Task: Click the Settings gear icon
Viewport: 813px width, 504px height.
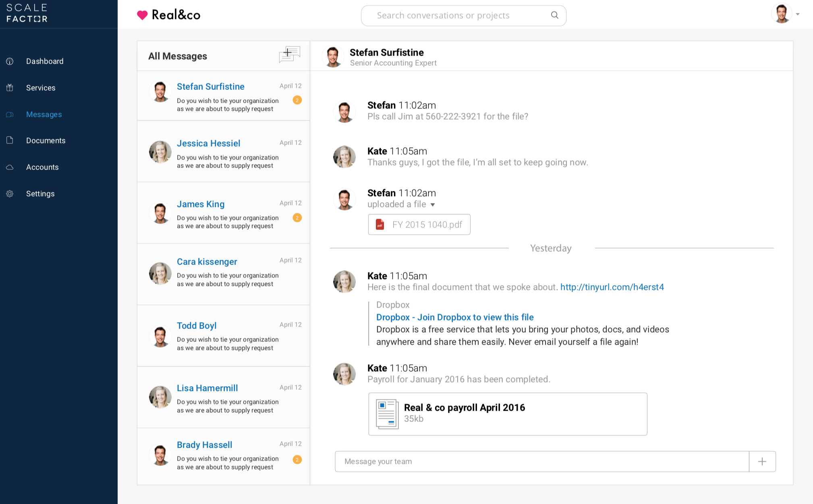Action: pos(10,194)
